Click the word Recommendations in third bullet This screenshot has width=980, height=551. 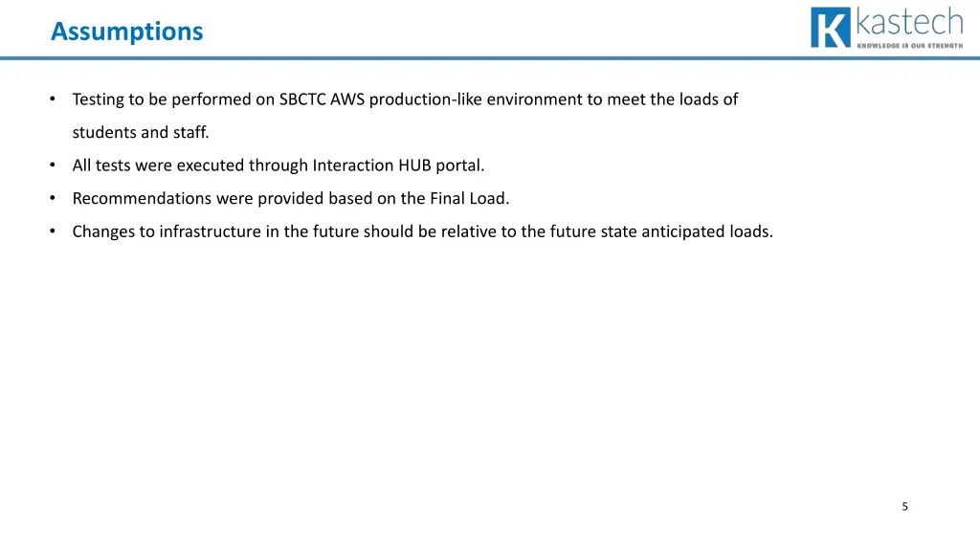point(142,199)
